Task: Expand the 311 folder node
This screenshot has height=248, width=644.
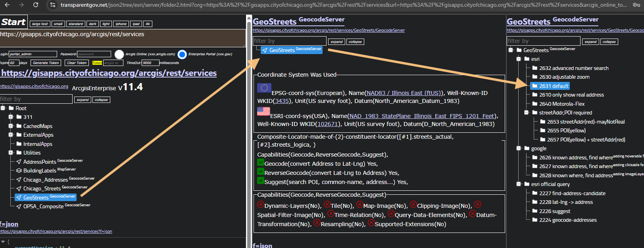Action: coord(11,117)
